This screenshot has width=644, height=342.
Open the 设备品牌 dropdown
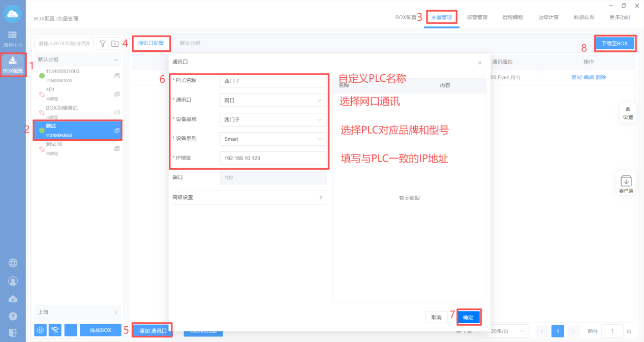(x=273, y=120)
